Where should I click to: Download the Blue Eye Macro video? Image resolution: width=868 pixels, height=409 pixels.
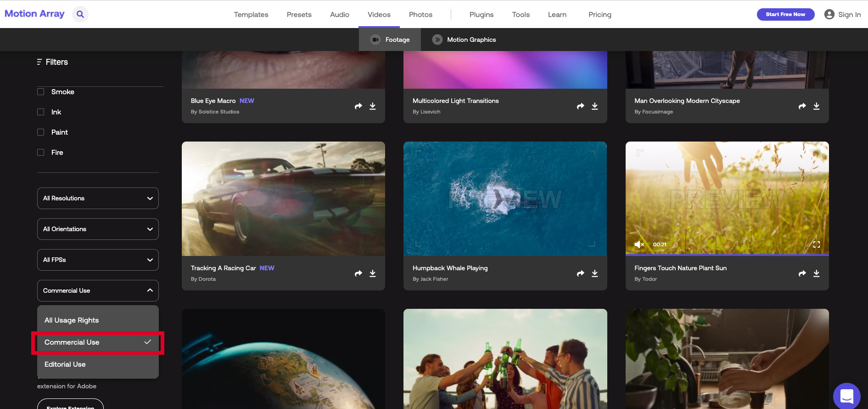tap(373, 106)
